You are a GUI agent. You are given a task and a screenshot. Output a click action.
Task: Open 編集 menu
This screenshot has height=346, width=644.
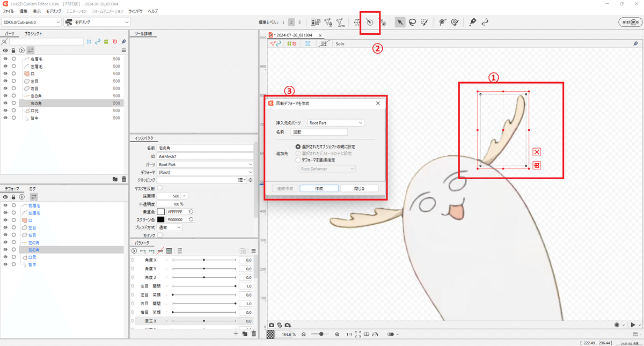tap(24, 11)
